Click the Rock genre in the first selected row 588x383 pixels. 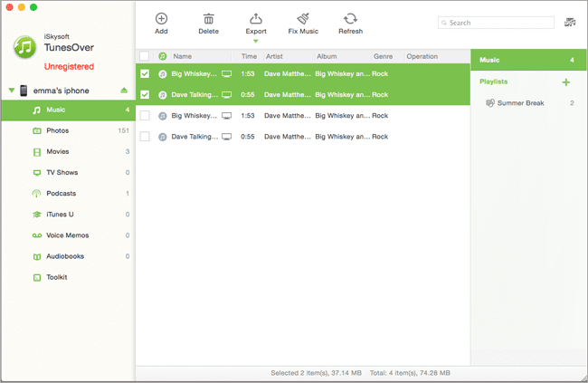click(380, 74)
